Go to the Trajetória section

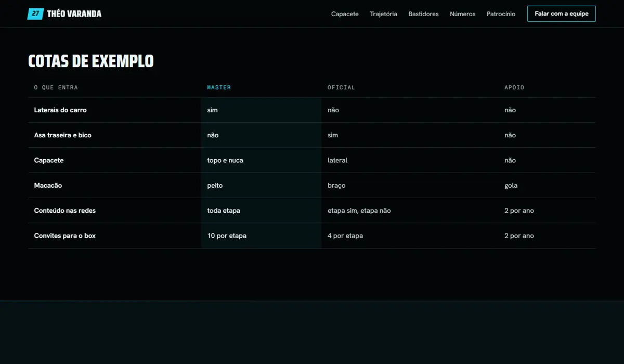point(384,14)
